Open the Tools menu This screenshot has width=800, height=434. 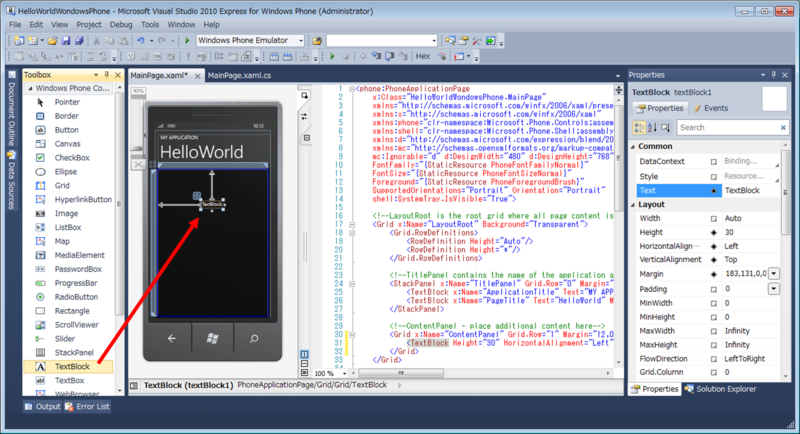pos(149,24)
